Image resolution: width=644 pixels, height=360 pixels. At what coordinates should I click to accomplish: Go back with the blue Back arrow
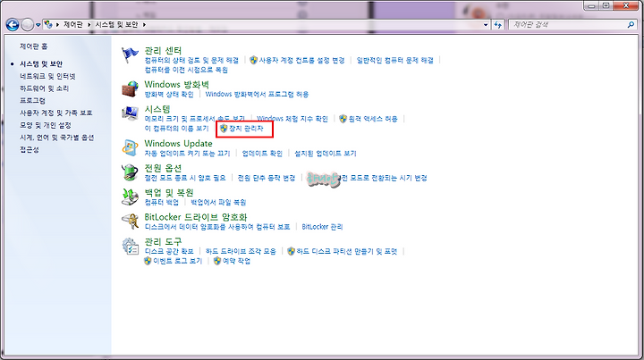[x=13, y=25]
